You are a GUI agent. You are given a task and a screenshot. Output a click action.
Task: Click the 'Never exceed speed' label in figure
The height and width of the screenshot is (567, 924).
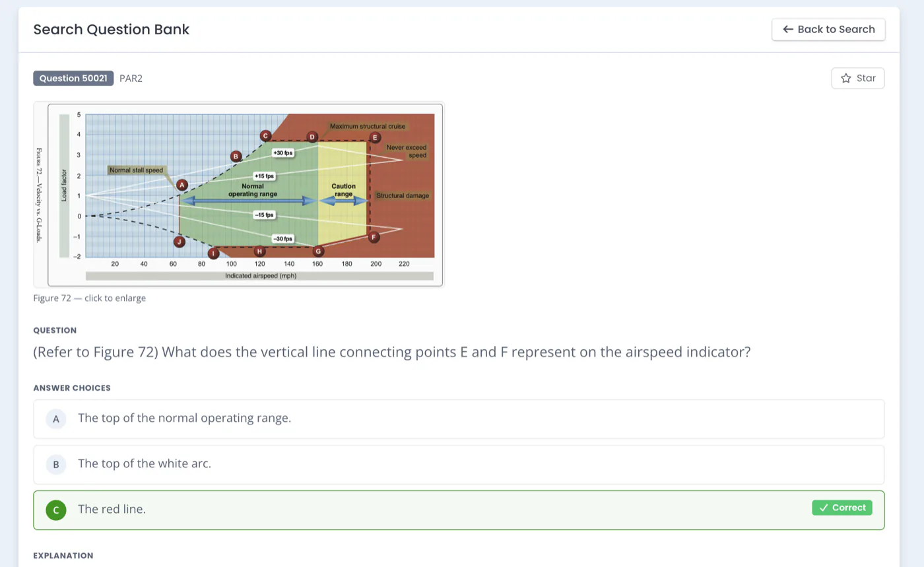coord(406,151)
